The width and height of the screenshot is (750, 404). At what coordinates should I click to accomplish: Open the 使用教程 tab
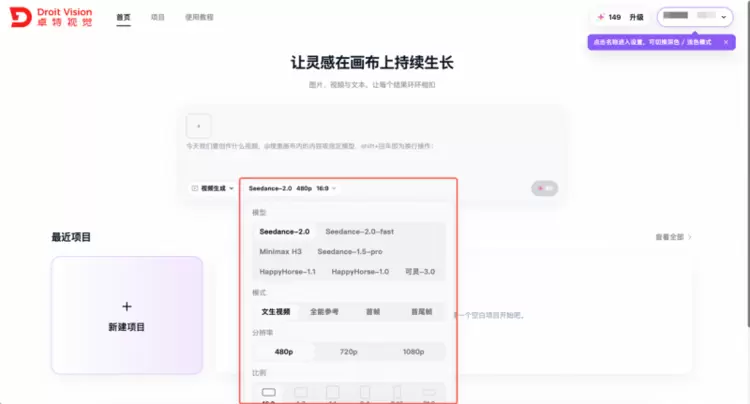pos(199,17)
